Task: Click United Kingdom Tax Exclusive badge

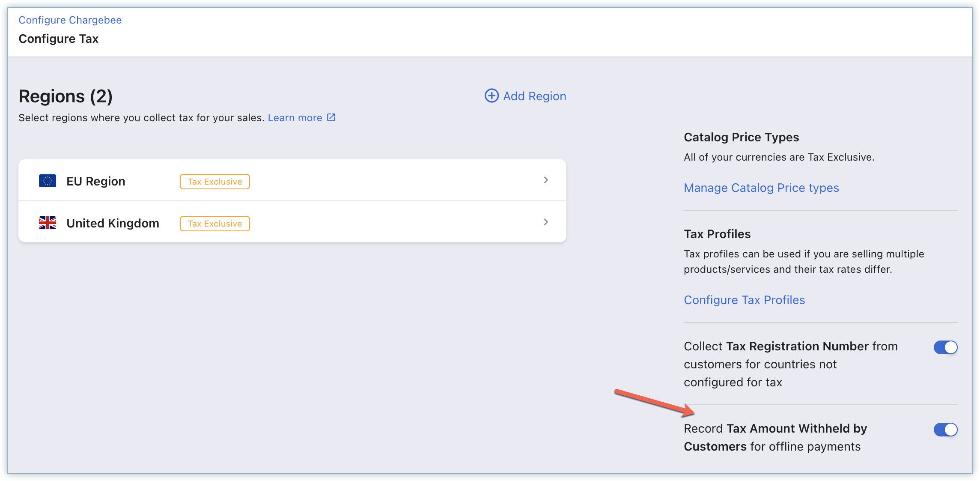Action: point(214,224)
